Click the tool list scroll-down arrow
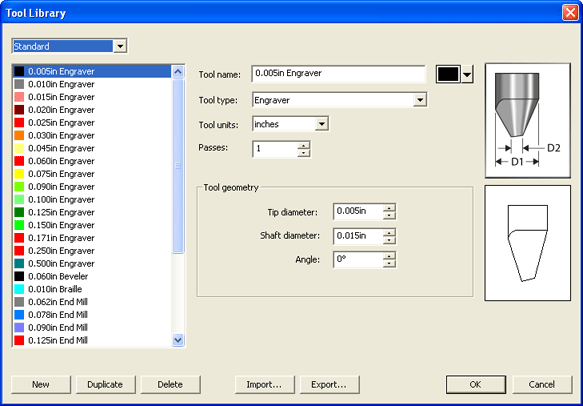Screen dimensions: 583x406 point(178,340)
